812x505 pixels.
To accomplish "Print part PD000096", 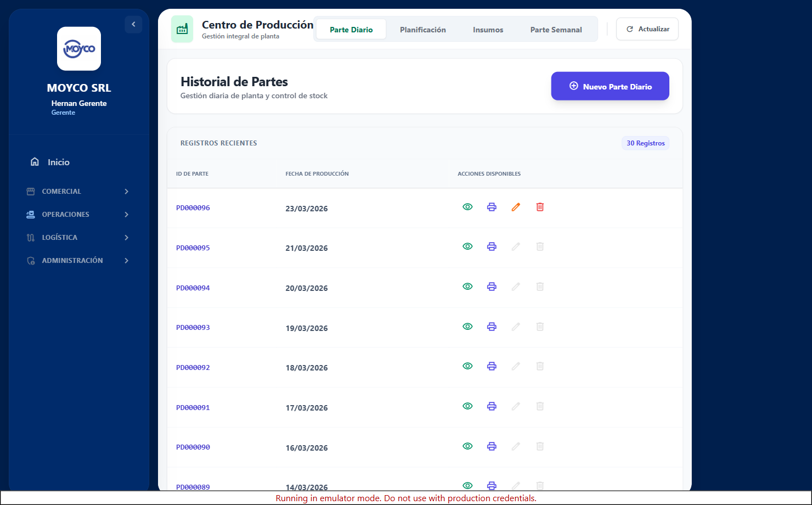I will click(492, 207).
